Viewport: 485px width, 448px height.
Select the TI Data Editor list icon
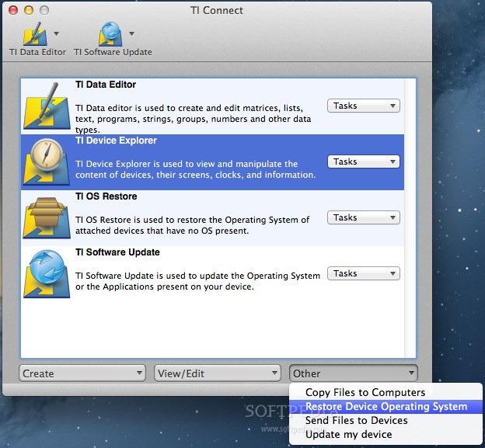point(47,106)
